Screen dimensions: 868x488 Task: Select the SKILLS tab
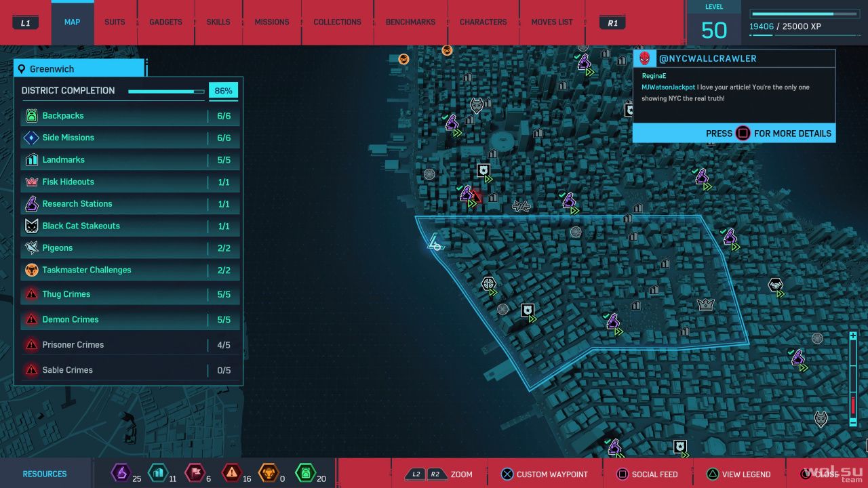pos(218,22)
